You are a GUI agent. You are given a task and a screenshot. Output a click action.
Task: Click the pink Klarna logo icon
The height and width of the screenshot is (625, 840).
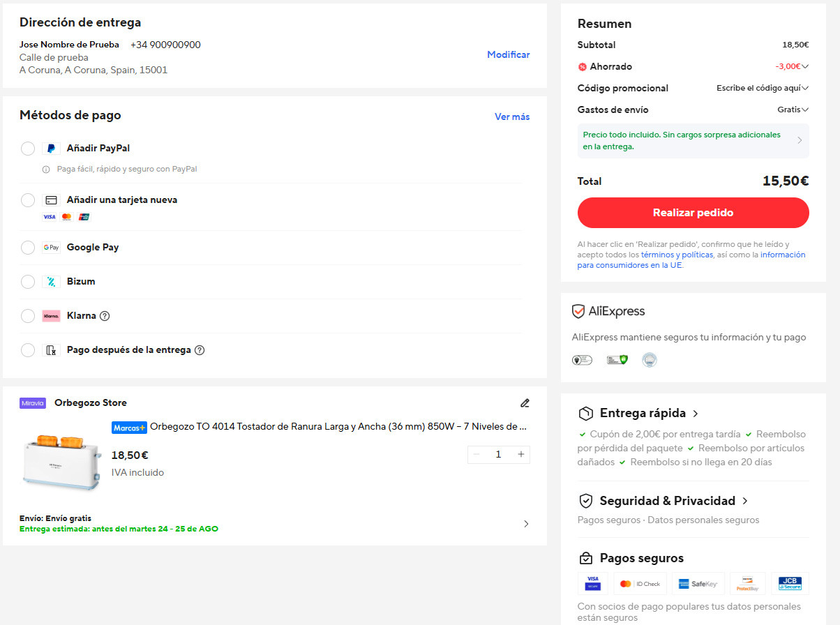(51, 316)
